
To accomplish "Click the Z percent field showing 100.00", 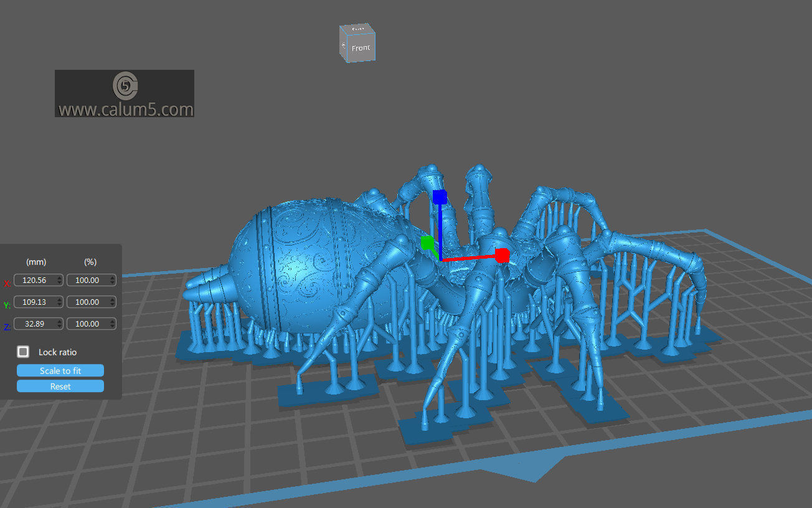I will tap(91, 324).
